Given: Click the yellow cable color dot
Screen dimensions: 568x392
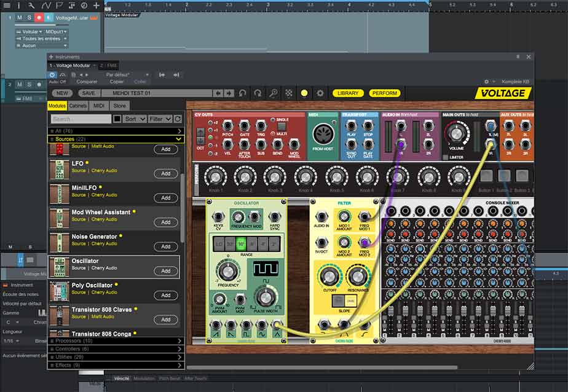Looking at the screenshot, I should (x=304, y=93).
